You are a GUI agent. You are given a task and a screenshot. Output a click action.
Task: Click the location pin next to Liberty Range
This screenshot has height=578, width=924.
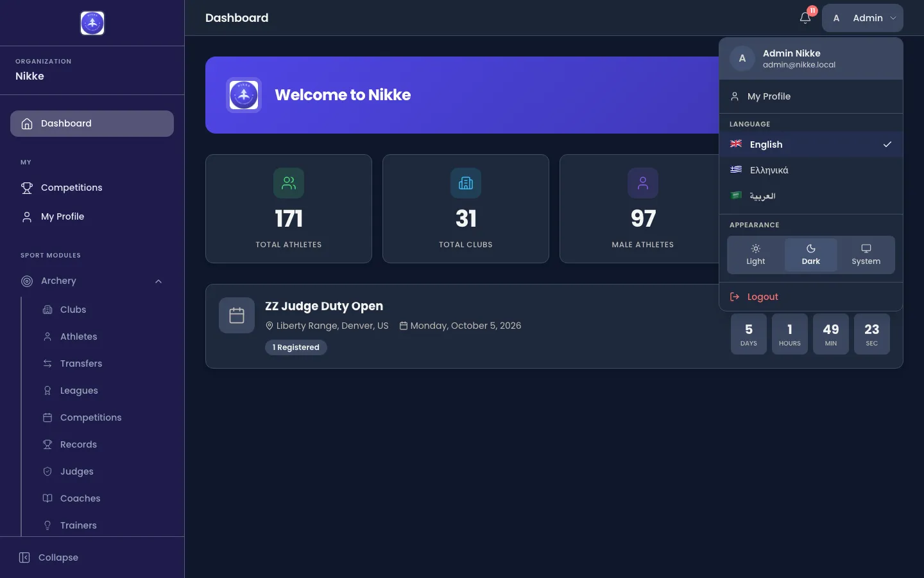pyautogui.click(x=269, y=326)
